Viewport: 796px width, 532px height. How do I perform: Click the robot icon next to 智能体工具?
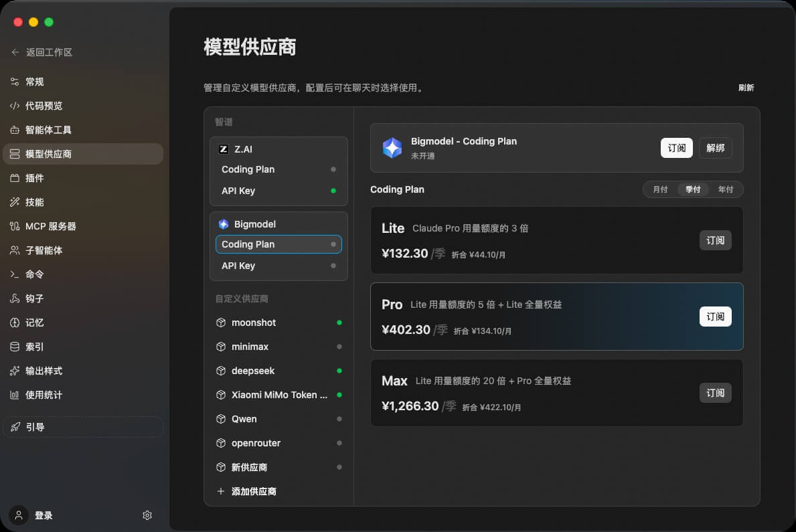pyautogui.click(x=15, y=130)
